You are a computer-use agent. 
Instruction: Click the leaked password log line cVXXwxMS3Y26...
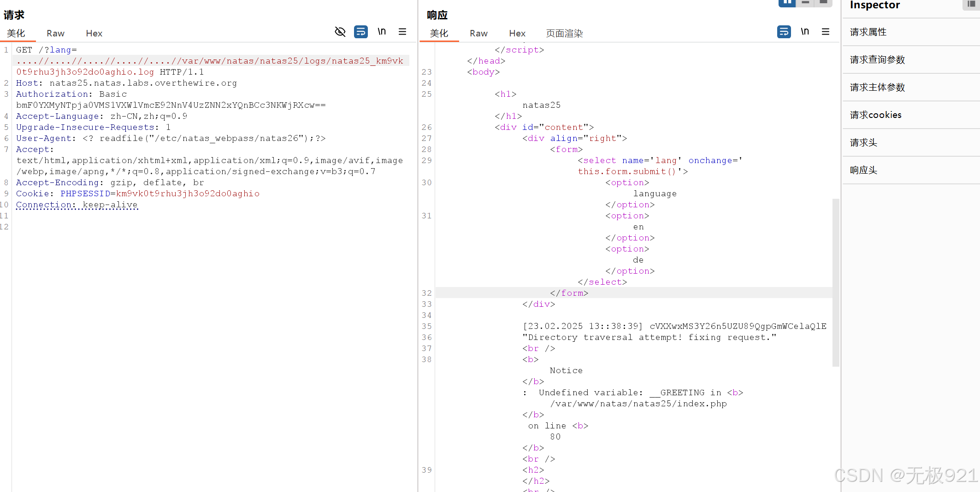tap(675, 326)
